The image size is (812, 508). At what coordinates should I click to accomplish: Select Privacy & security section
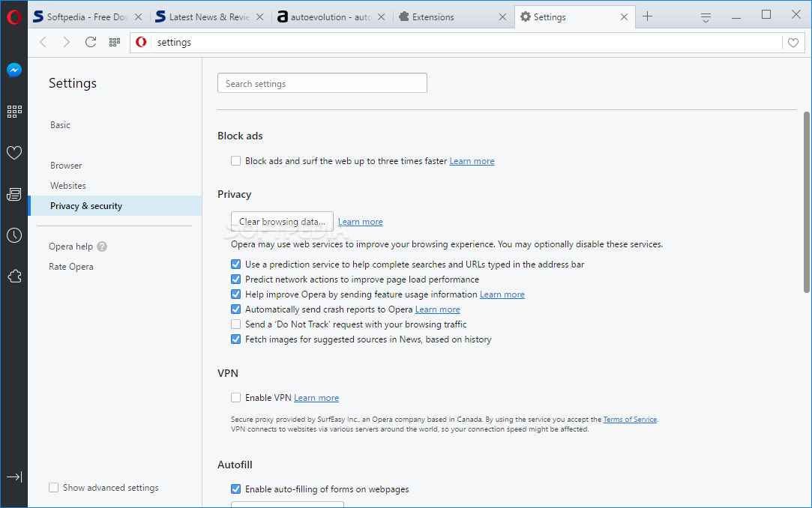coord(116,206)
